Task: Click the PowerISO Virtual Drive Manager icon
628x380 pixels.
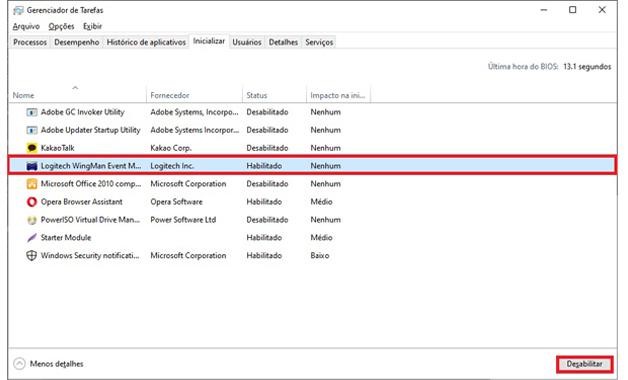Action: (x=32, y=220)
